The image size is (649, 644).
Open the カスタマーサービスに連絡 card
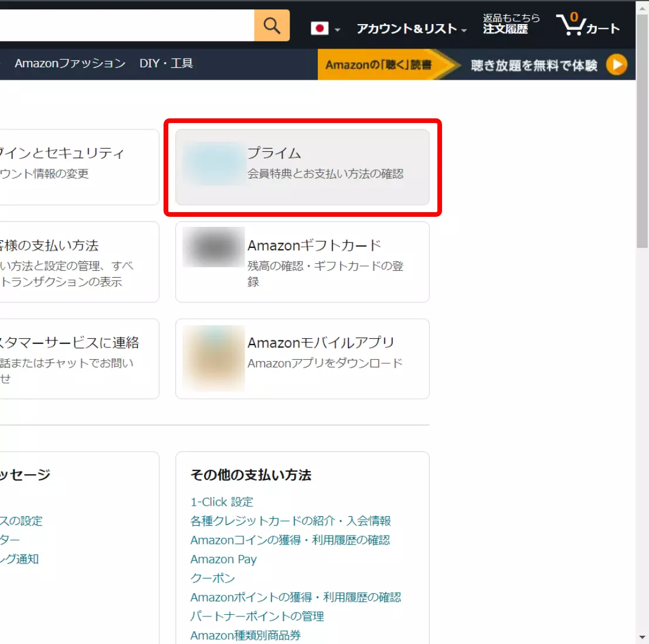79,359
